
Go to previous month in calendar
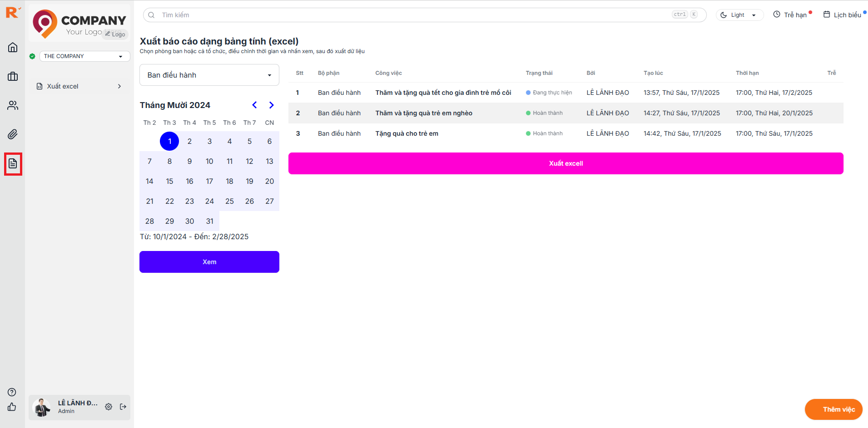click(254, 105)
